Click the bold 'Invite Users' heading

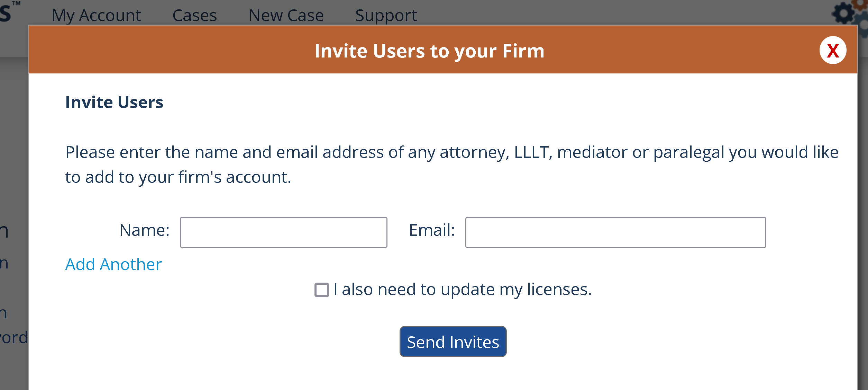click(114, 102)
